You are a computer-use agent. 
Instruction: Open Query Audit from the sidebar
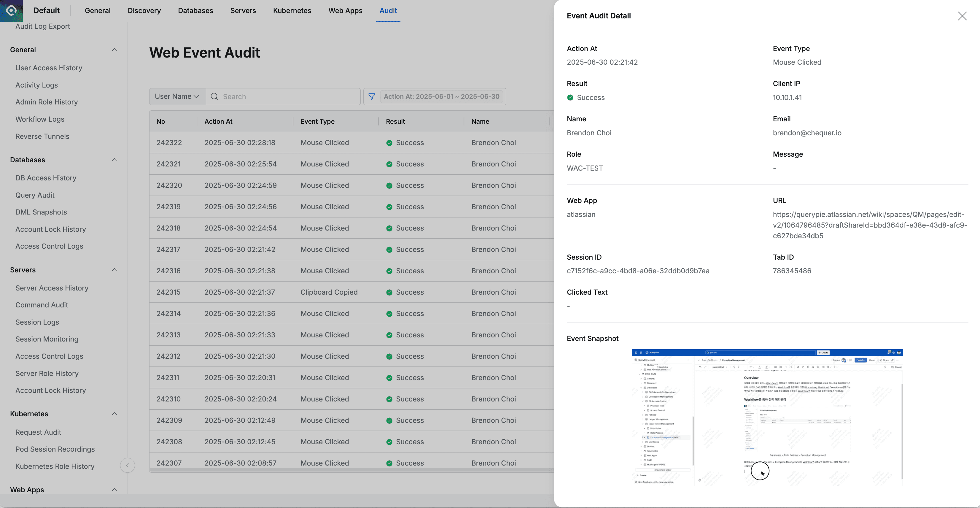pyautogui.click(x=35, y=195)
